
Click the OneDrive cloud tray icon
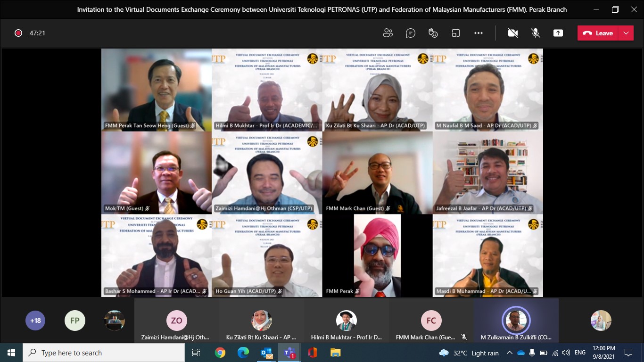click(x=521, y=353)
